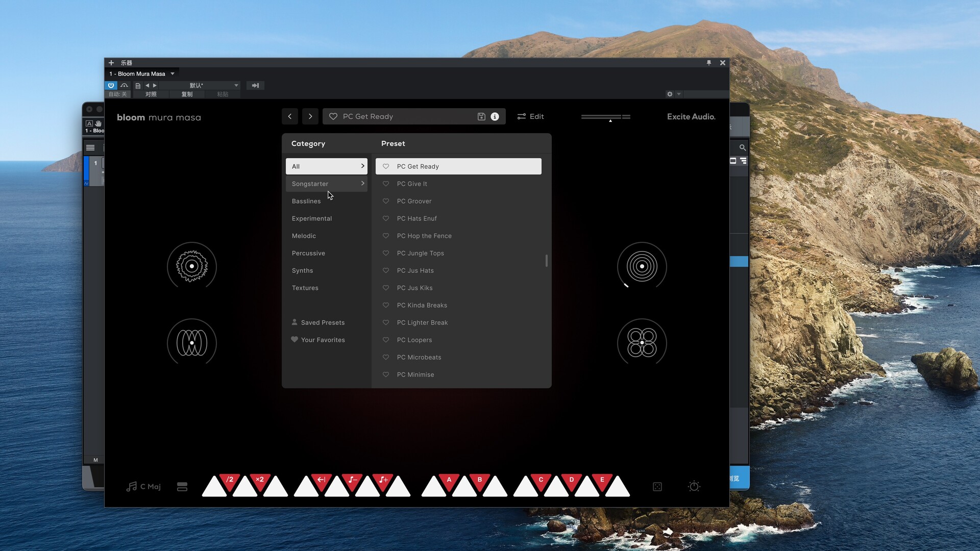The width and height of the screenshot is (980, 551).
Task: Toggle plugin power bypass button
Action: 111,85
